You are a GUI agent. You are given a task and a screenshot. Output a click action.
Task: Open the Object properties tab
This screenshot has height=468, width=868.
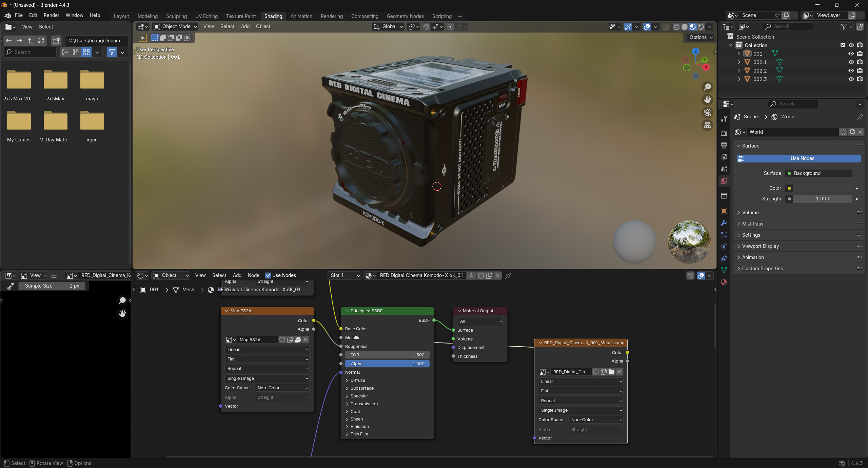[x=724, y=211]
